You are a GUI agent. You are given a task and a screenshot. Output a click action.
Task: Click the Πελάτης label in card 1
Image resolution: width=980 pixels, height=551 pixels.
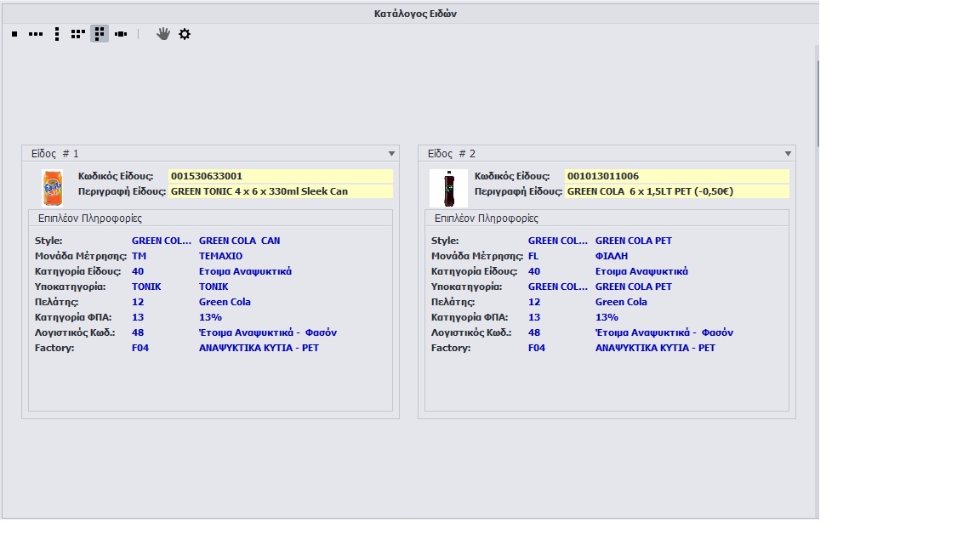(56, 302)
